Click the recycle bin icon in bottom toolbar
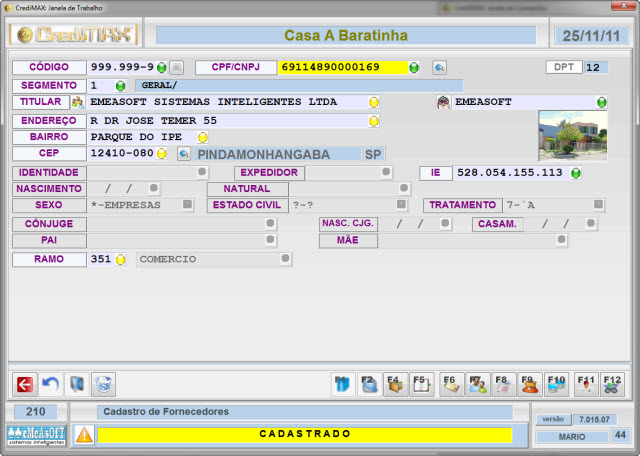This screenshot has width=640, height=456. point(103,383)
